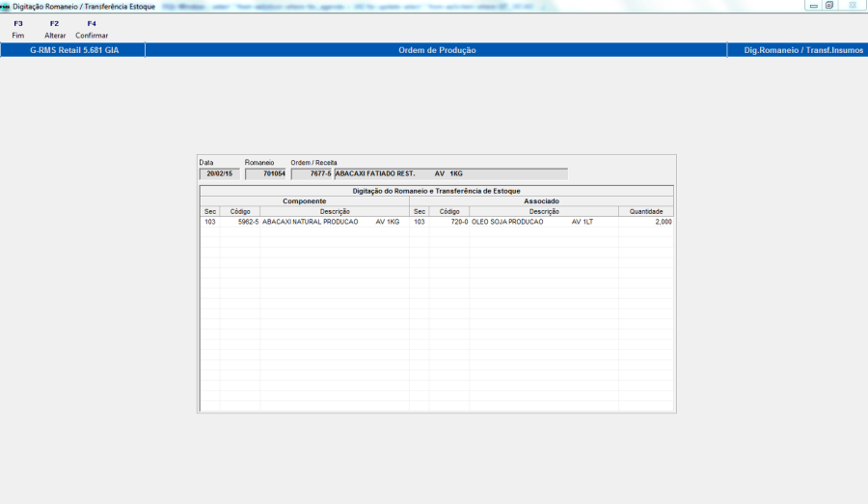Click the ABACAXI FATIADO REST. description field
Screen dimensions: 868x504
tap(451, 173)
